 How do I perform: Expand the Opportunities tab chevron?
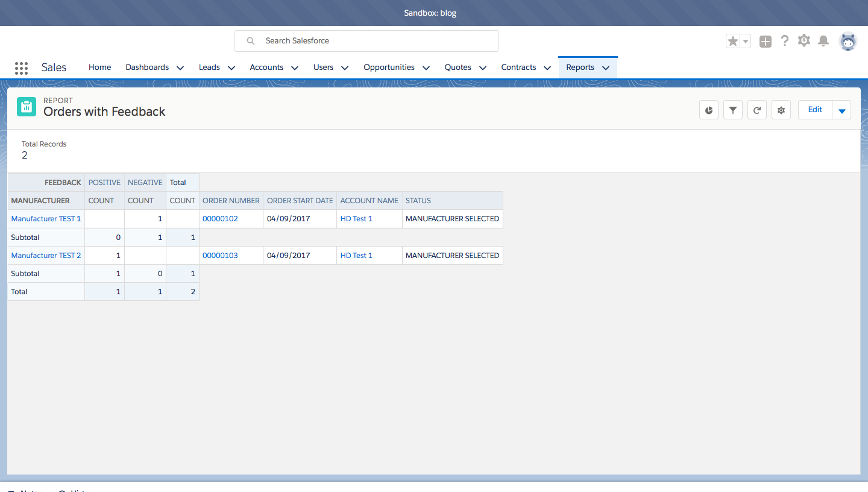(x=426, y=68)
